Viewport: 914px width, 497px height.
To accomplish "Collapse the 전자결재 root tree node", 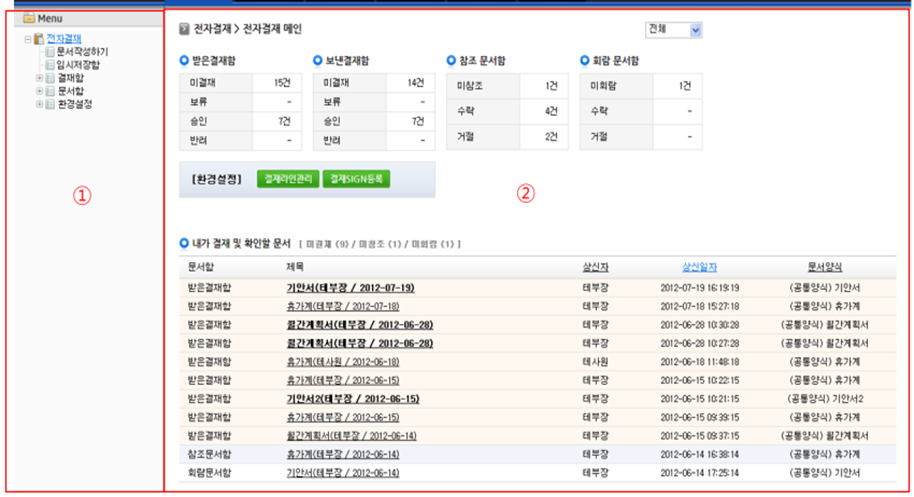I will (27, 39).
